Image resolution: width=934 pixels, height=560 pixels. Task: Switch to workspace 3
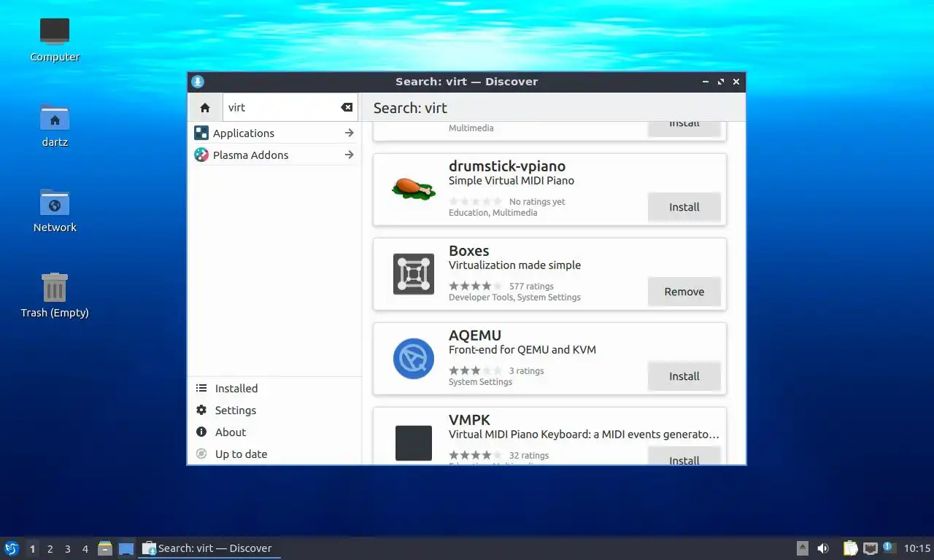pyautogui.click(x=67, y=549)
